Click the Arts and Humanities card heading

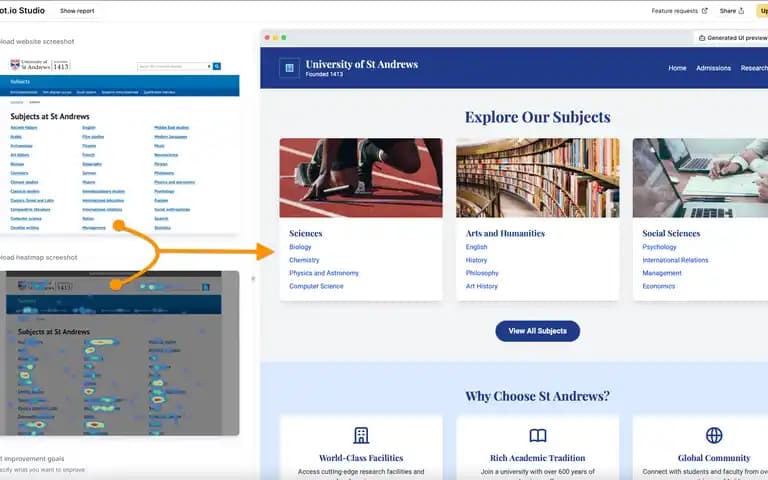(505, 234)
